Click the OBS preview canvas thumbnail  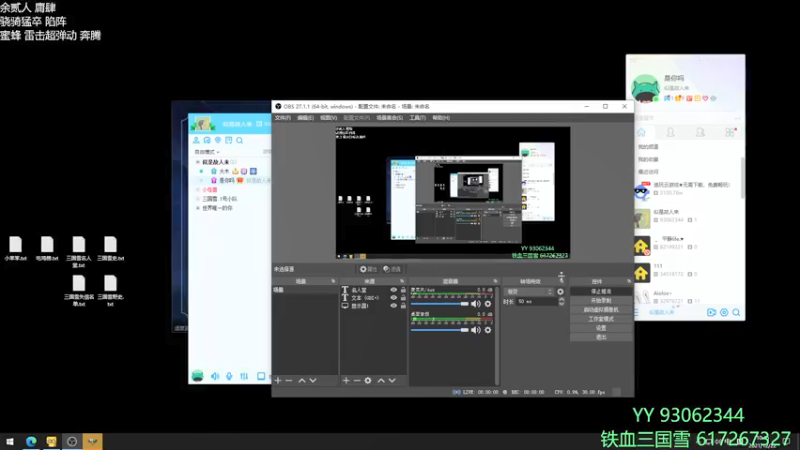(453, 193)
